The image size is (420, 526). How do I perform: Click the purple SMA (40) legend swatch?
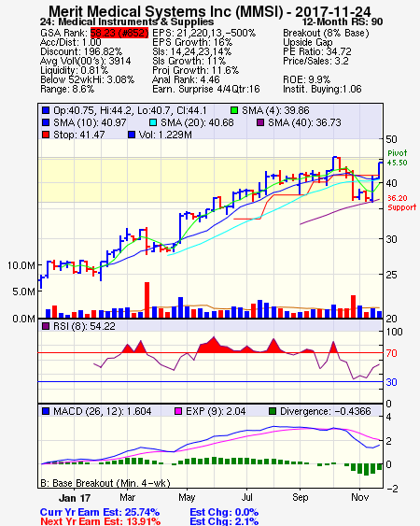260,122
